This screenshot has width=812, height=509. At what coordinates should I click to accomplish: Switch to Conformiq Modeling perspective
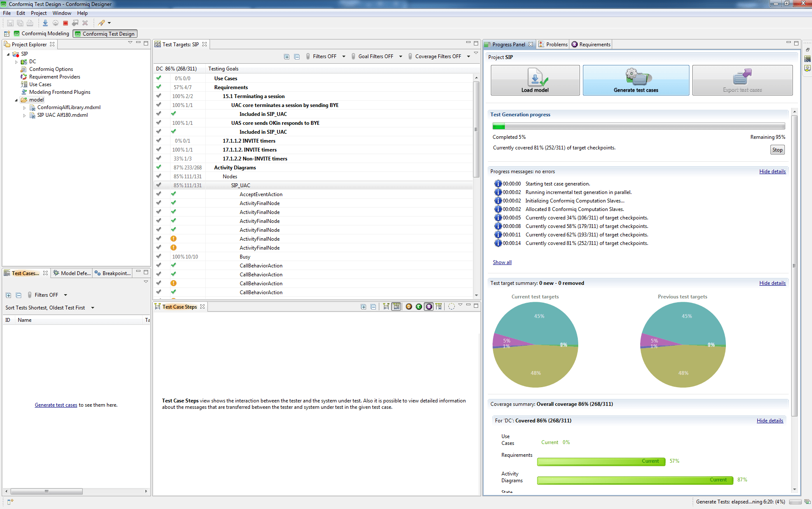(x=42, y=34)
